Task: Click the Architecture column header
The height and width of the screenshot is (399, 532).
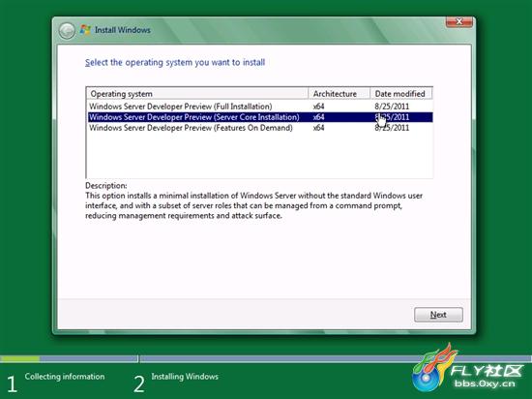Action: click(x=339, y=94)
